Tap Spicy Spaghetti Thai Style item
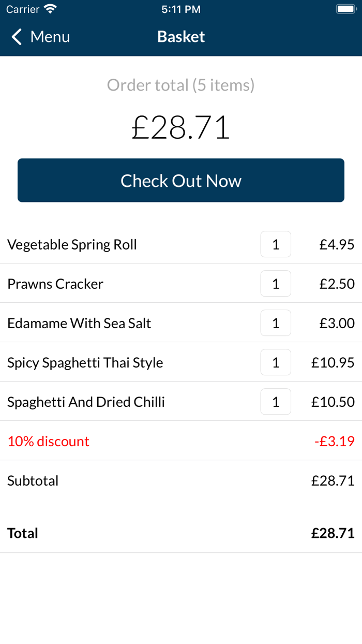Image resolution: width=362 pixels, height=644 pixels. [x=85, y=362]
